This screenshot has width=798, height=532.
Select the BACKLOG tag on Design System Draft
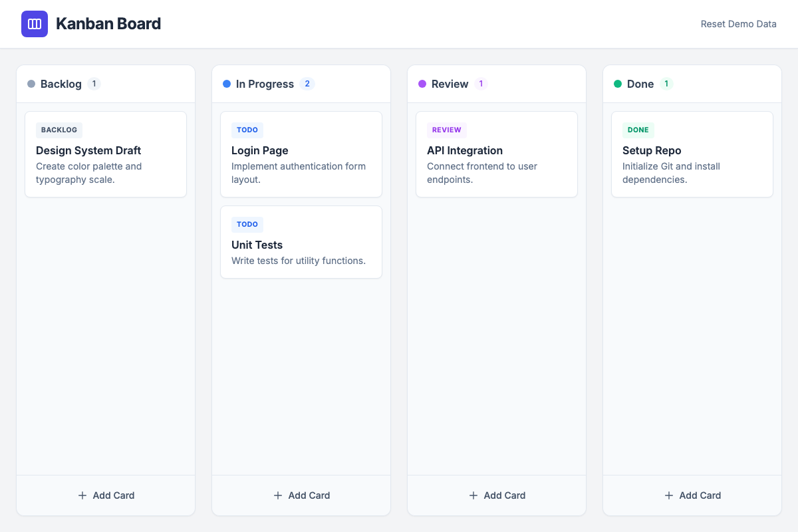pyautogui.click(x=59, y=130)
